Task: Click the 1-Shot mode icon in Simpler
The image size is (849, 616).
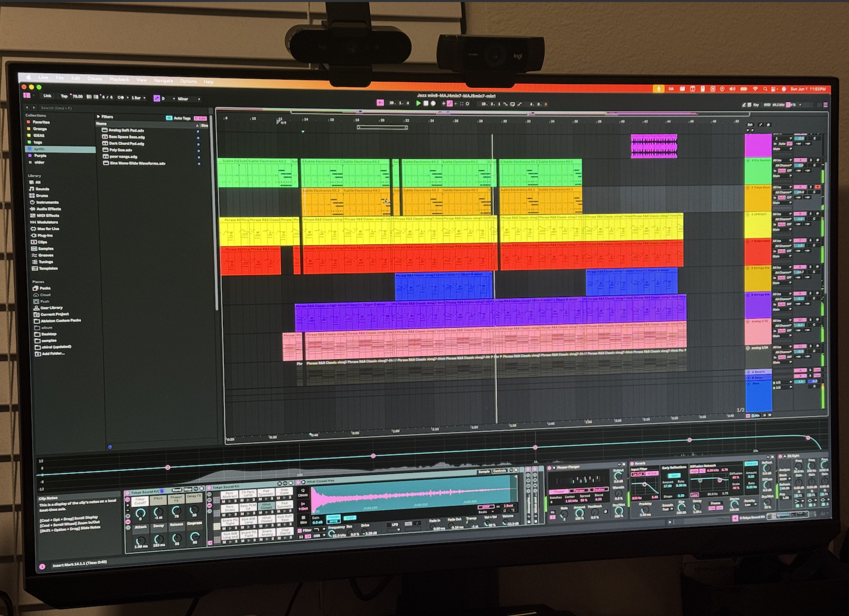Action: pos(303,506)
